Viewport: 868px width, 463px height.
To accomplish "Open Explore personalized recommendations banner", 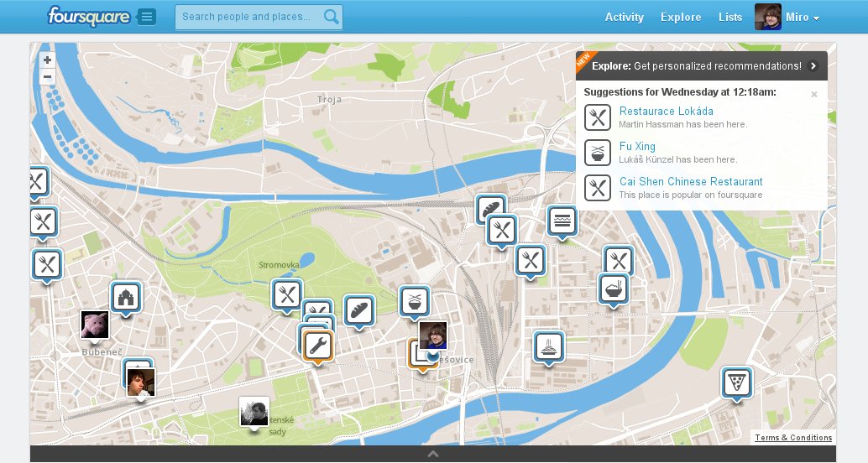I will point(702,65).
